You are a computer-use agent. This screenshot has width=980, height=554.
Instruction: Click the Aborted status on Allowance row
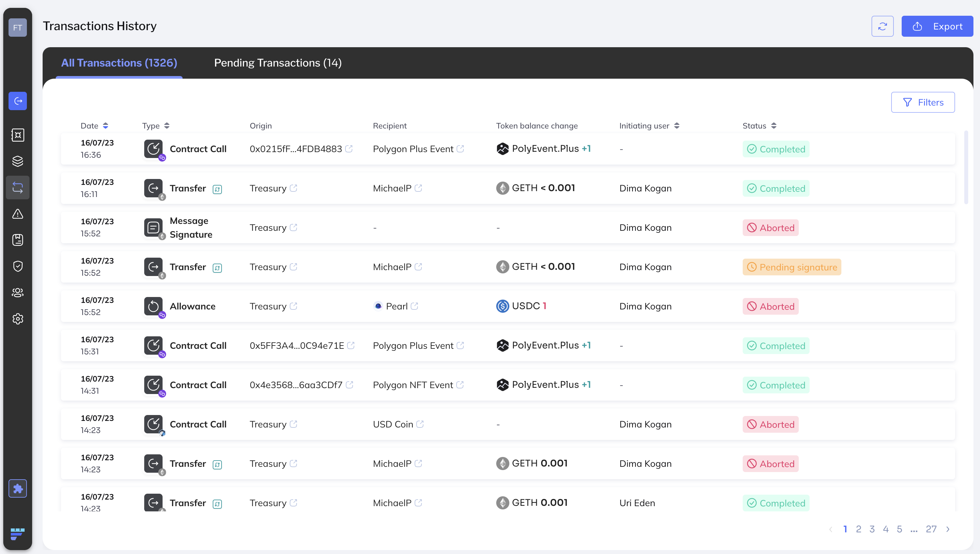[770, 306]
